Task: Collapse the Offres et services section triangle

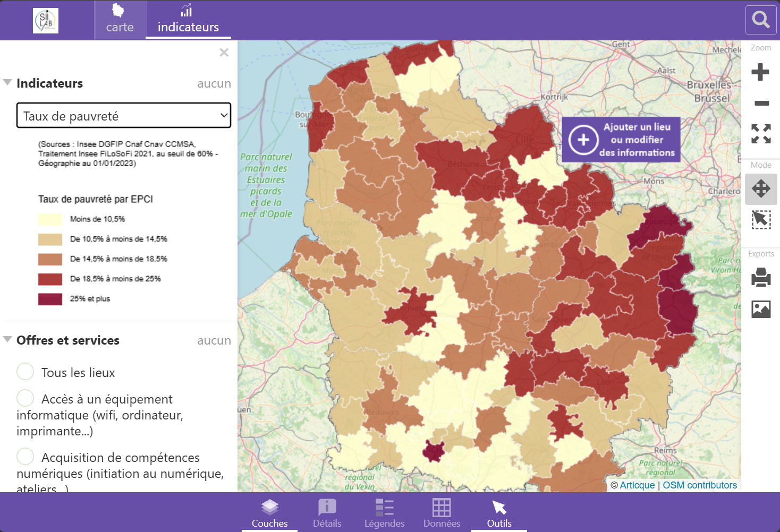Action: (x=7, y=339)
